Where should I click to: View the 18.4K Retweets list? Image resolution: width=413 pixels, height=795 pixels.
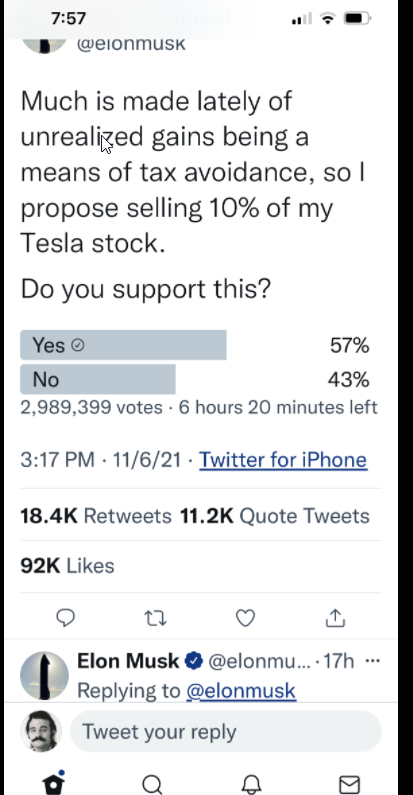point(96,516)
